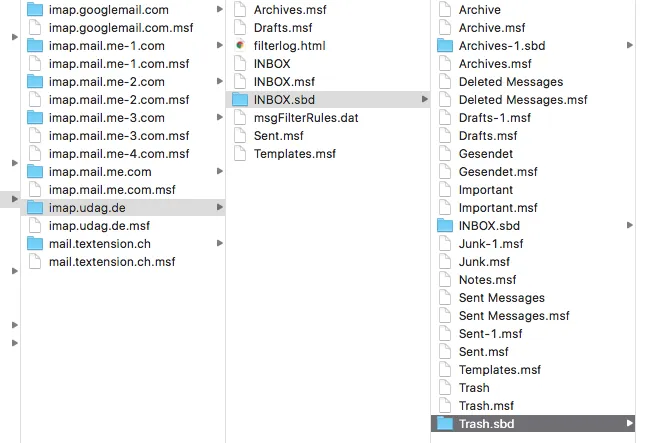
Task: Click the Notes.msf file icon
Action: click(x=445, y=280)
